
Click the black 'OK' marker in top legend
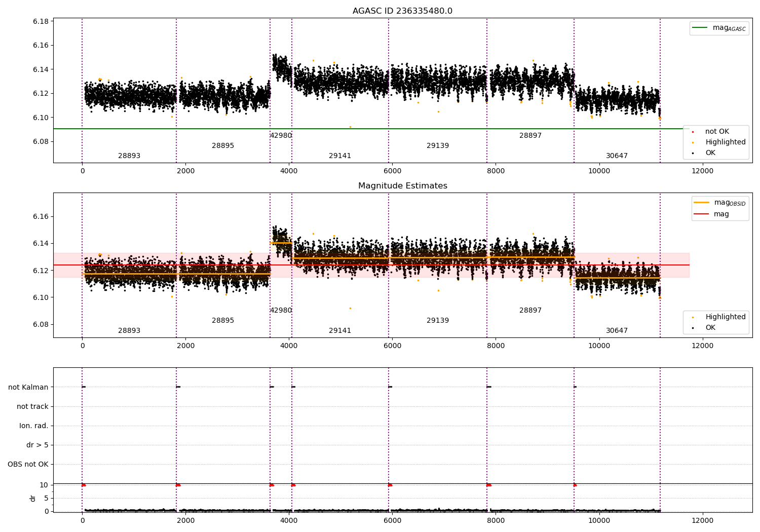click(693, 153)
